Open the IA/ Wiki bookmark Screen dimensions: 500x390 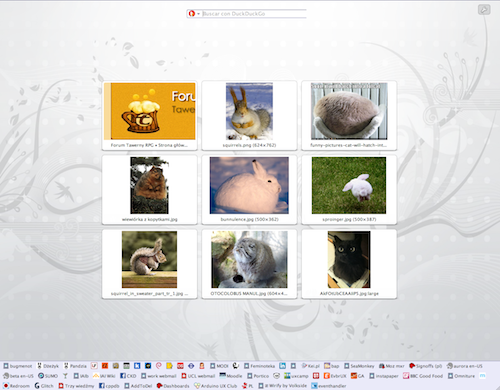104,376
